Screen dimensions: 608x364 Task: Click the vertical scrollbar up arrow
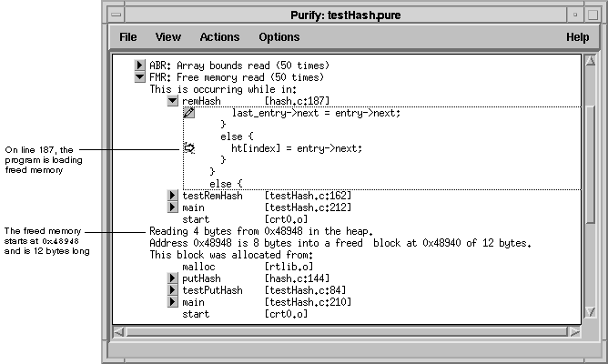coord(590,61)
